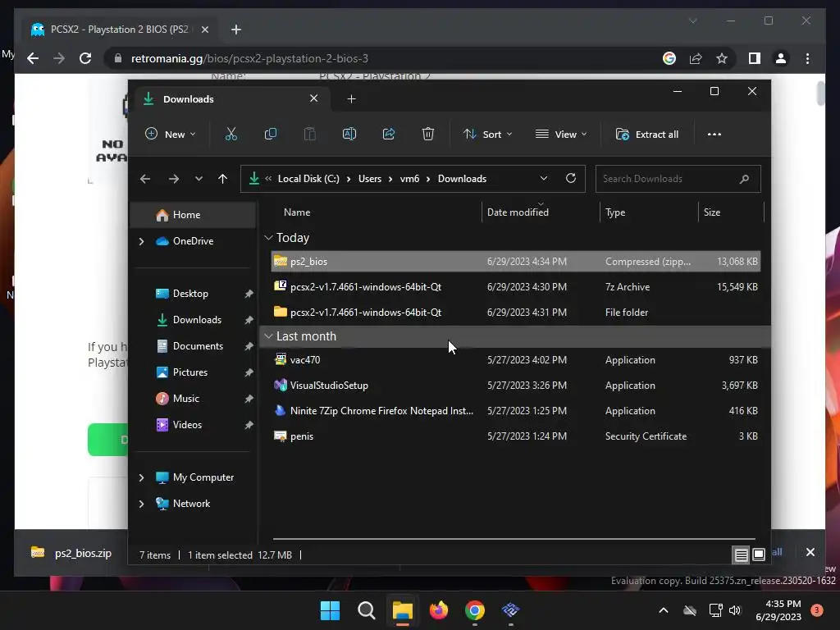This screenshot has height=630, width=840.
Task: Click the search magnifier in Search Downloads box
Action: (x=744, y=179)
